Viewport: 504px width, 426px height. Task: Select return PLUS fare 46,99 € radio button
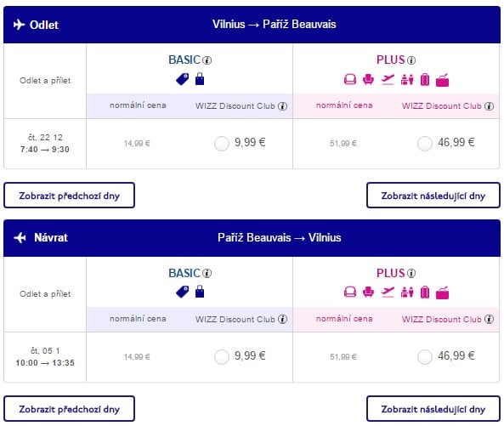click(x=425, y=357)
